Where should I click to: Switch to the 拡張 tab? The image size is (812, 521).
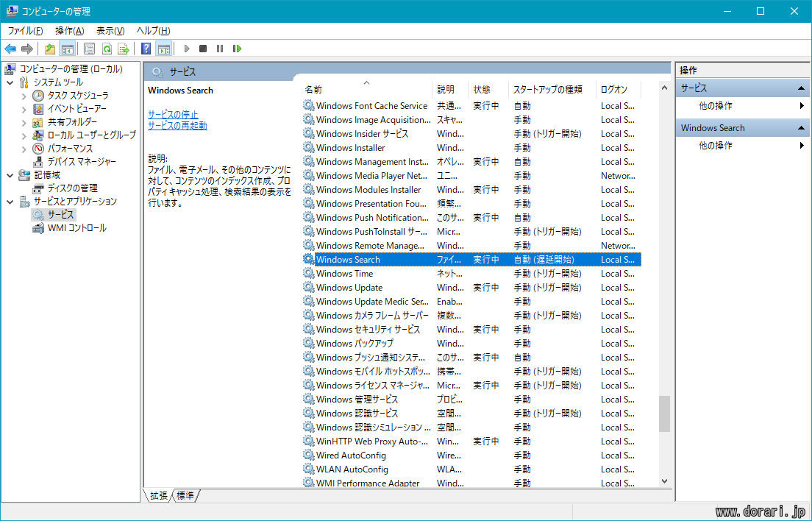pos(158,496)
